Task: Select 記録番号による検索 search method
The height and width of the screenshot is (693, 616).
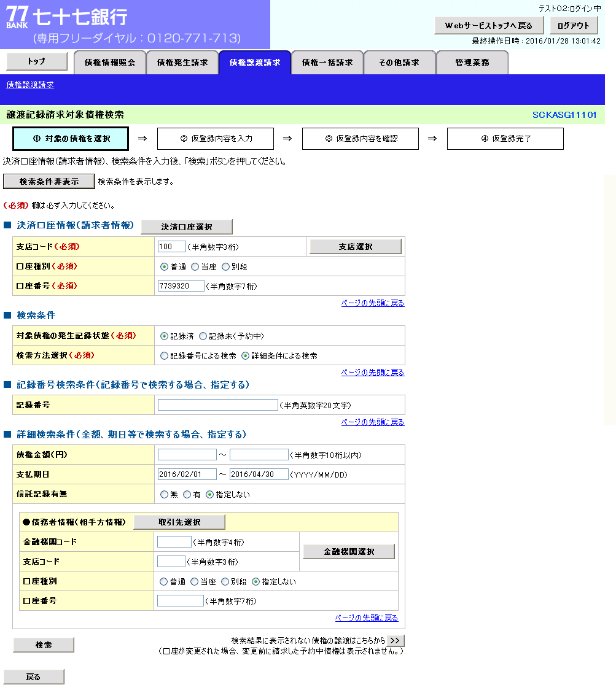Action: [x=164, y=356]
